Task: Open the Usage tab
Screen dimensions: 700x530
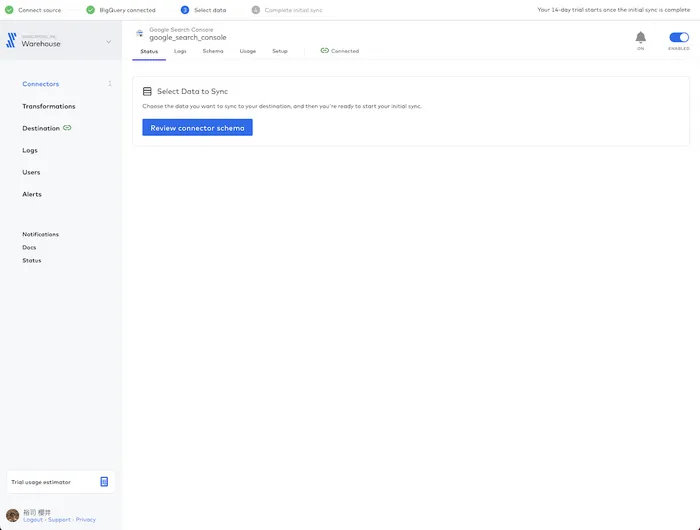Action: coord(248,51)
